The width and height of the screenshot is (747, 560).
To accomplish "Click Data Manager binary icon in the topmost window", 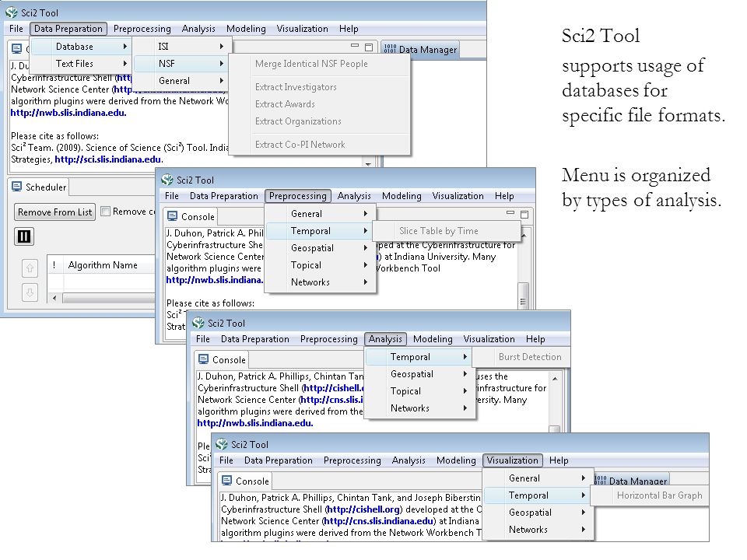I will point(390,49).
